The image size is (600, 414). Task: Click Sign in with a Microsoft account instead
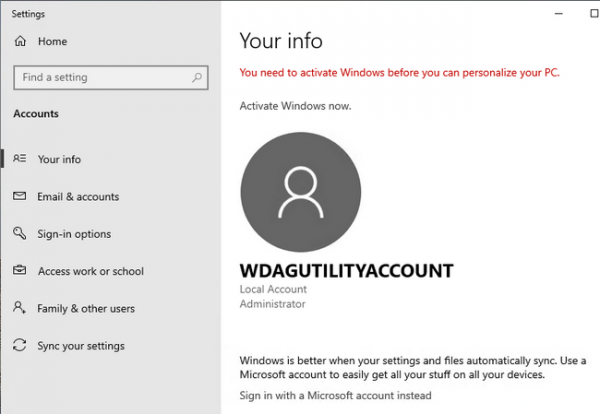[x=336, y=395]
